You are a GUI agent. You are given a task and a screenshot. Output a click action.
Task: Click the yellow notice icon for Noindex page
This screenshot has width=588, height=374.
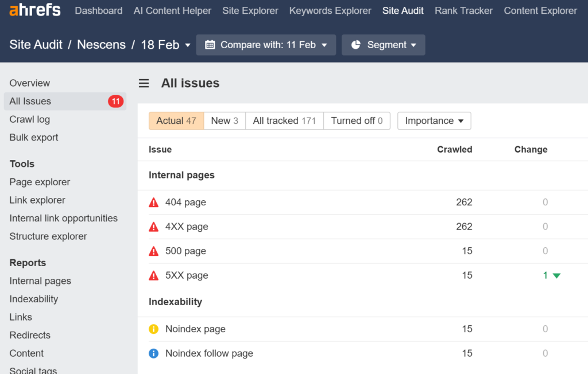[x=154, y=329]
